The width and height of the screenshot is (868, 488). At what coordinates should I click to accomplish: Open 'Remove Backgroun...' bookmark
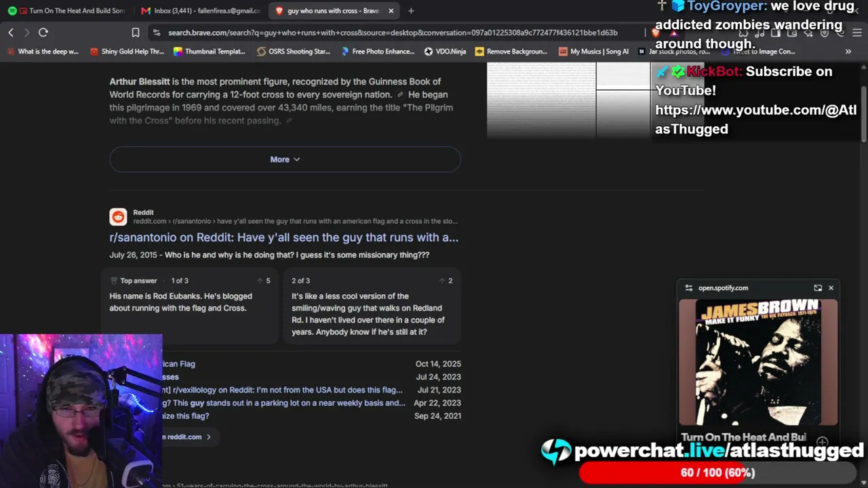tap(511, 52)
